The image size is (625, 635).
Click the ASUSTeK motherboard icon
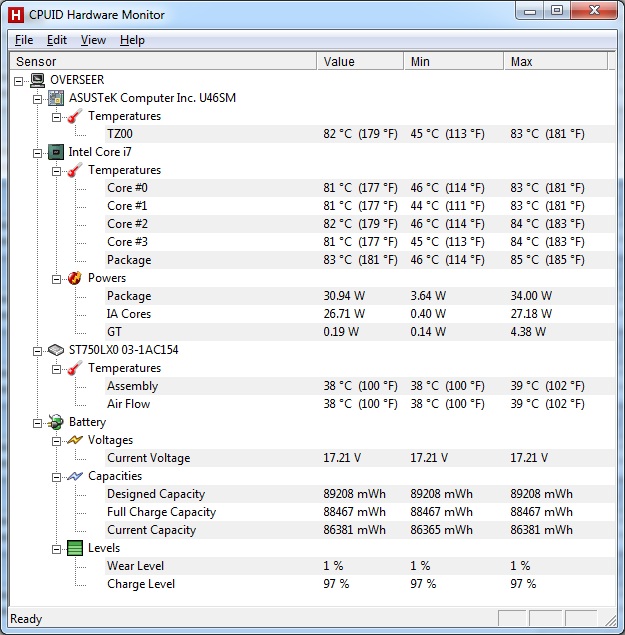[56, 98]
